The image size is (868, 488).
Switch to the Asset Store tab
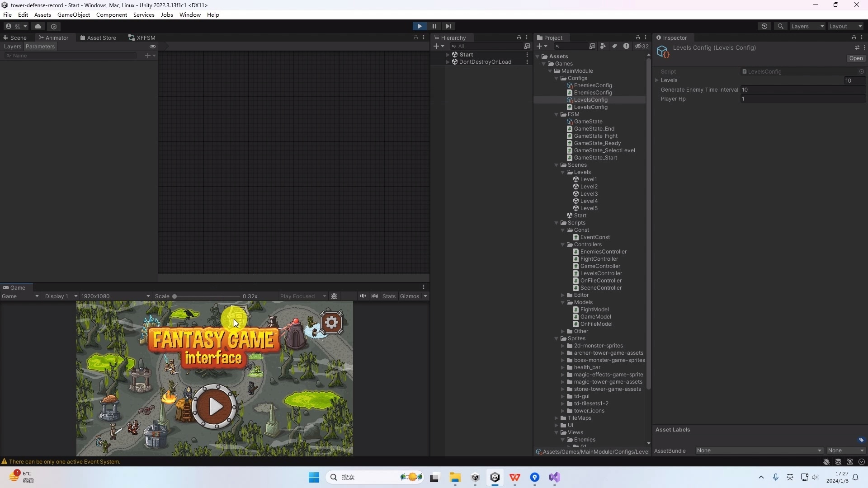coord(98,38)
